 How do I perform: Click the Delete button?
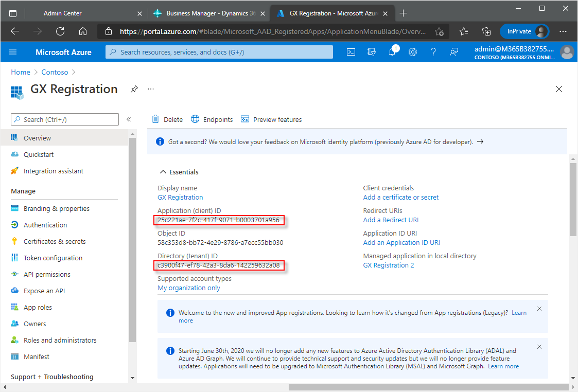tap(168, 119)
